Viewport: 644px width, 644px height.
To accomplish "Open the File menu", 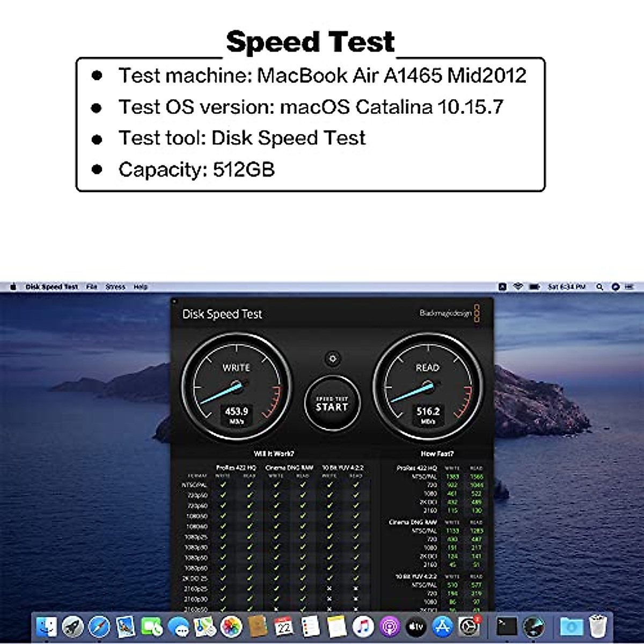I will pos(92,287).
